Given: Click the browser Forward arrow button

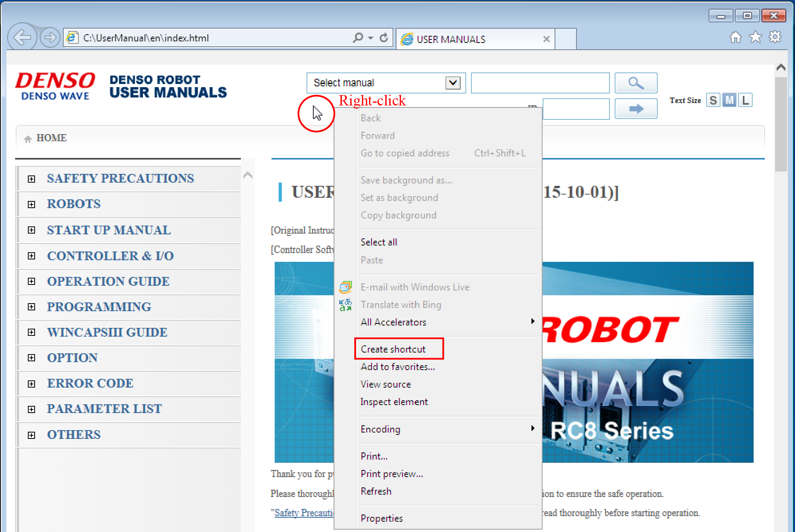Looking at the screenshot, I should [50, 38].
